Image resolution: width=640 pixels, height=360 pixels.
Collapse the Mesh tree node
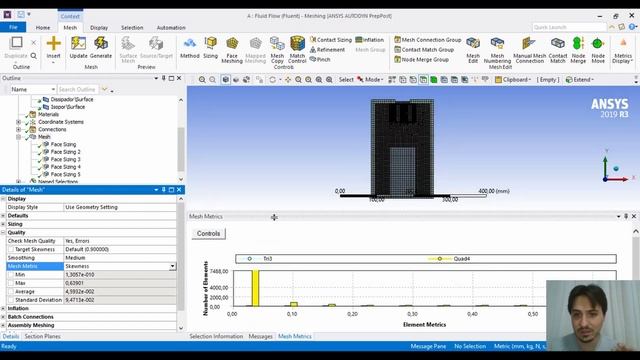18,137
